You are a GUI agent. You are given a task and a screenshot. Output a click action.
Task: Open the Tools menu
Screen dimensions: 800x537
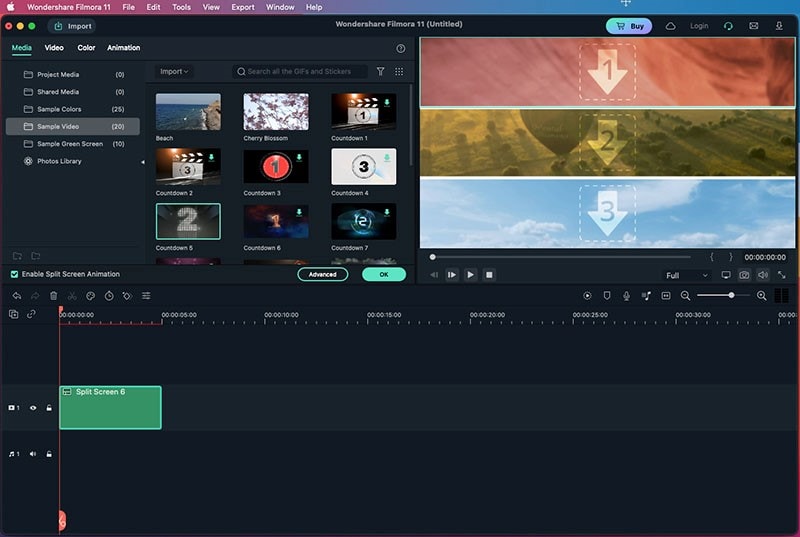(181, 7)
